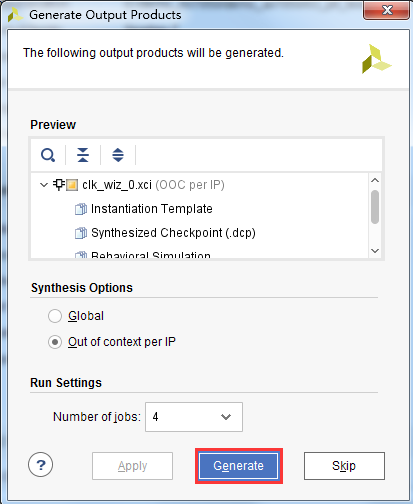Click the Expand All toolbar icon
The image size is (413, 504).
point(118,155)
